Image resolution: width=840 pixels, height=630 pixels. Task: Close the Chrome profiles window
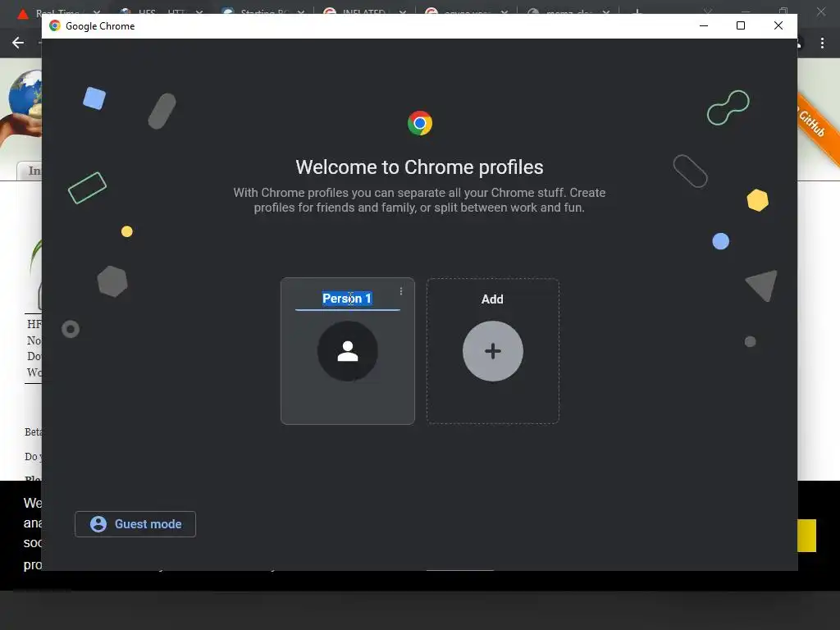click(x=778, y=25)
